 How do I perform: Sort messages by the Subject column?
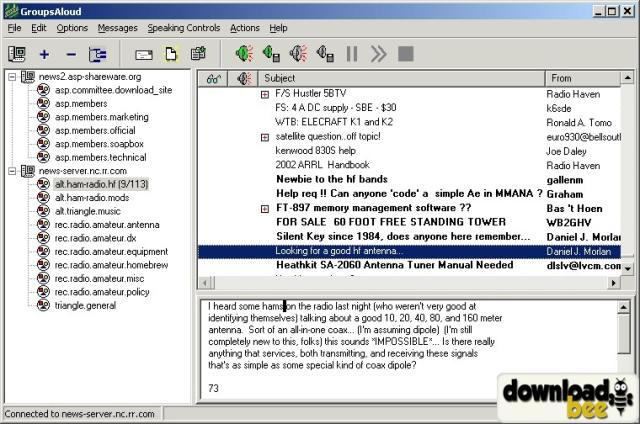402,78
